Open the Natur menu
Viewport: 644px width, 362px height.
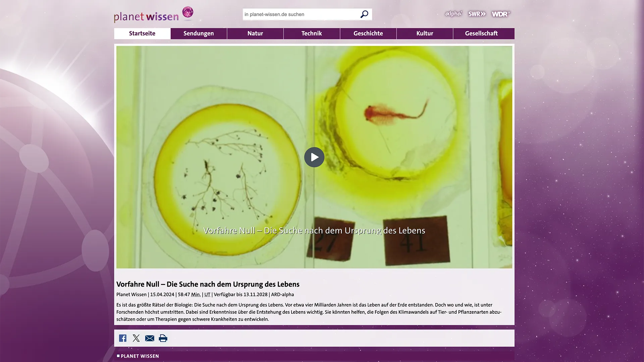pos(255,34)
